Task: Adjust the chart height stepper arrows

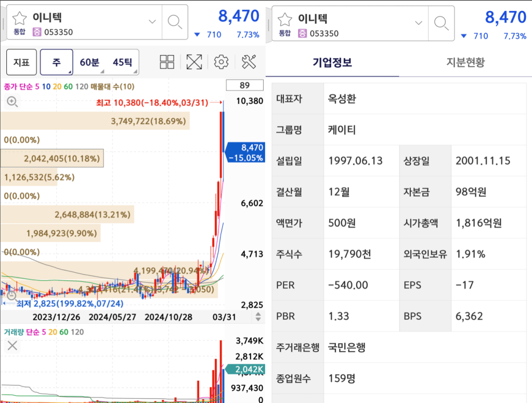Action: point(258,317)
